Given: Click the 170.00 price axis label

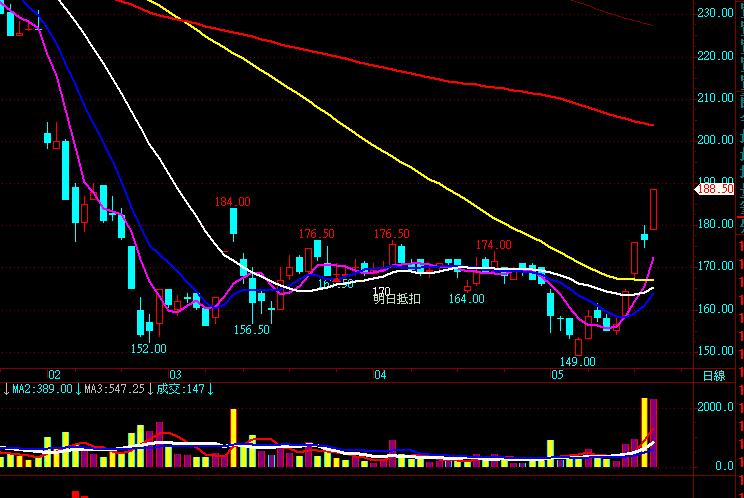Looking at the screenshot, I should pos(715,267).
